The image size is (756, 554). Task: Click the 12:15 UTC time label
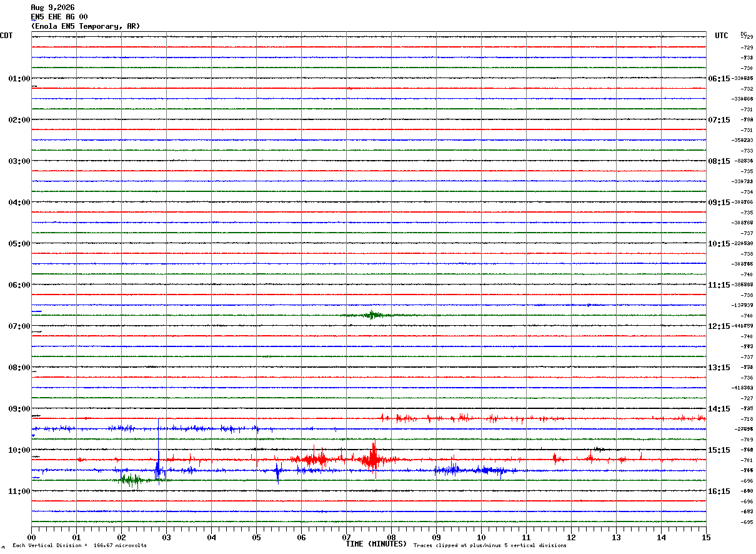pos(719,326)
